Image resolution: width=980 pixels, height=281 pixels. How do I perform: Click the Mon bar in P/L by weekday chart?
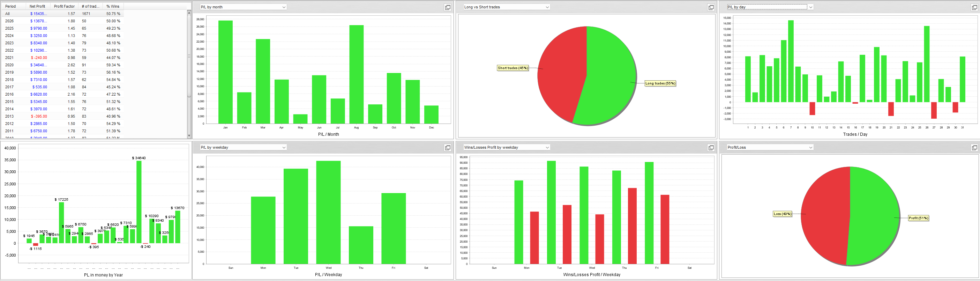click(263, 230)
